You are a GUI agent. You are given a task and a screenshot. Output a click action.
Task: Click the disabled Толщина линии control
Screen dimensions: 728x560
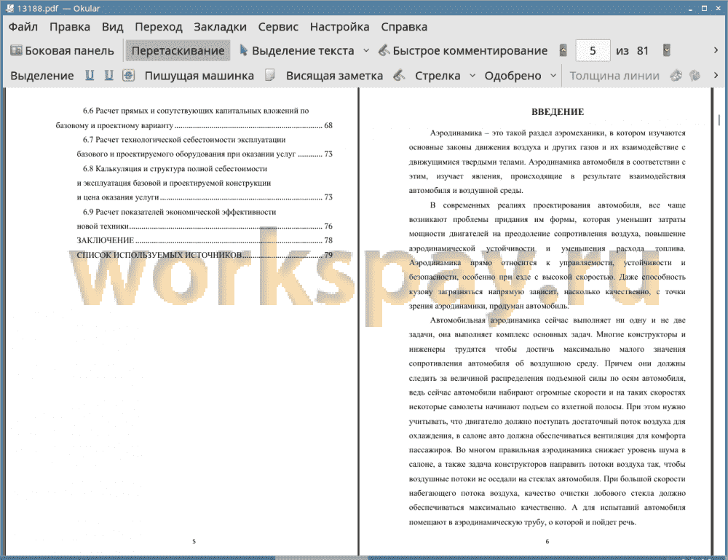(614, 76)
